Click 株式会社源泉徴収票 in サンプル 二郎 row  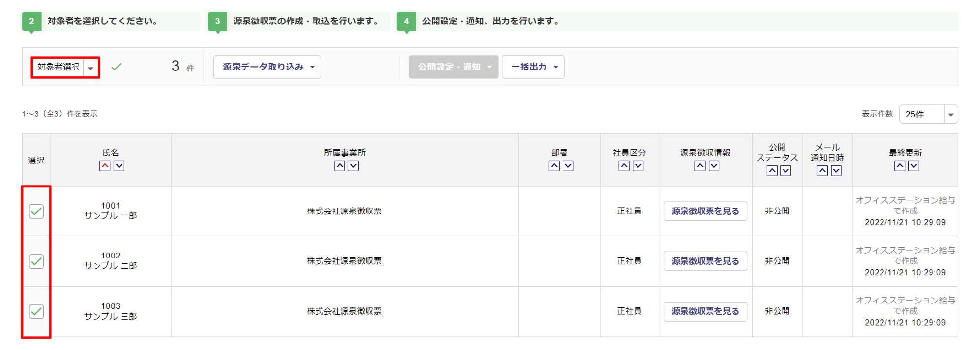344,261
